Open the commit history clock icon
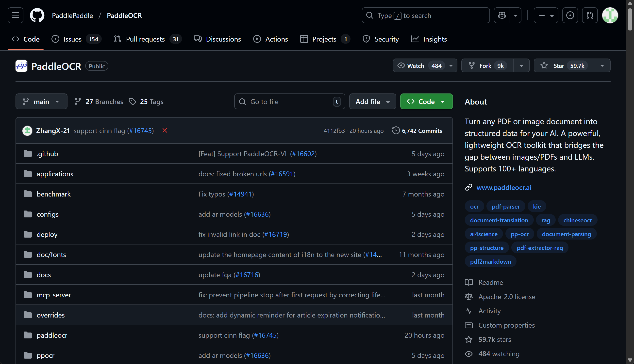634x364 pixels. click(x=396, y=131)
